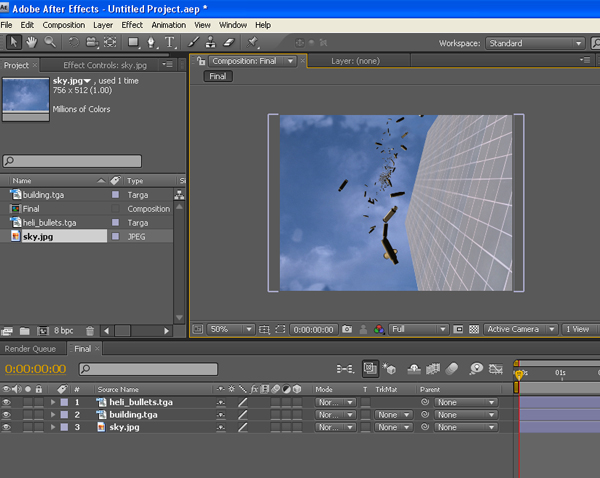Expand the heli_bullets.tga layer properties
This screenshot has height=478, width=600.
tap(53, 402)
